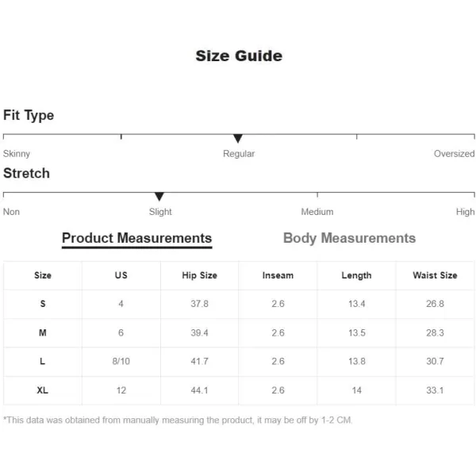The height and width of the screenshot is (476, 476).
Task: Open the Product Measurements tab
Action: tap(136, 238)
